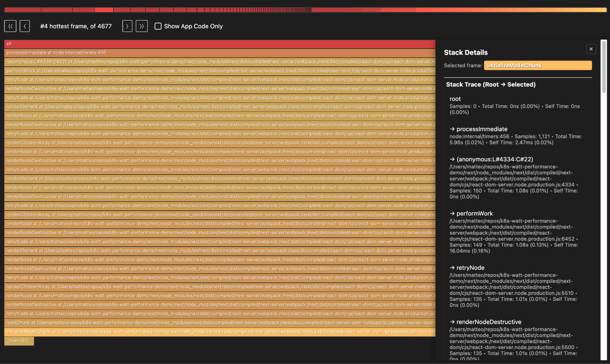
Task: Close the Stack Details panel
Action: pos(591,49)
